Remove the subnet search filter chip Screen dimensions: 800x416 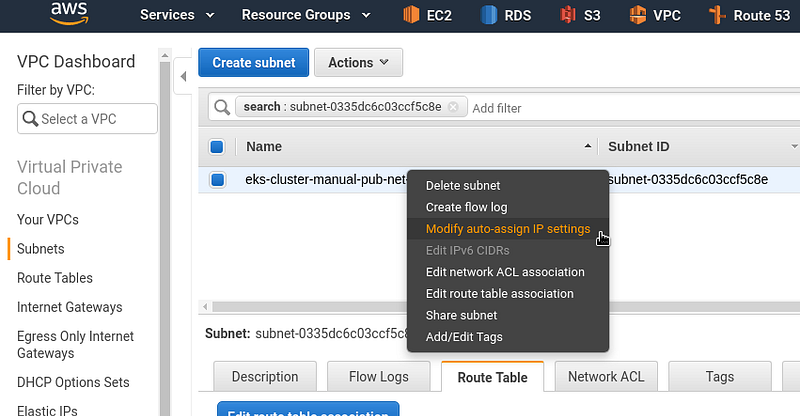[x=453, y=107]
